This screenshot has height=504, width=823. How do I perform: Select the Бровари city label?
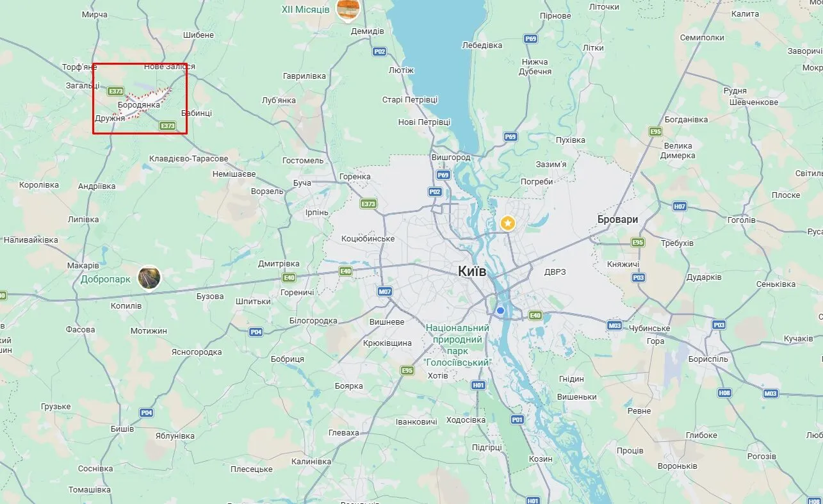617,219
